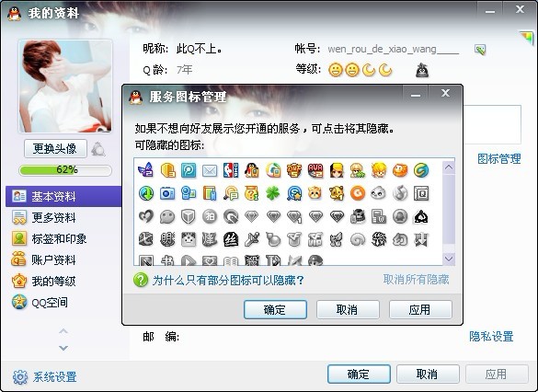Select the grey shield icon
538x392 pixels.
click(189, 216)
